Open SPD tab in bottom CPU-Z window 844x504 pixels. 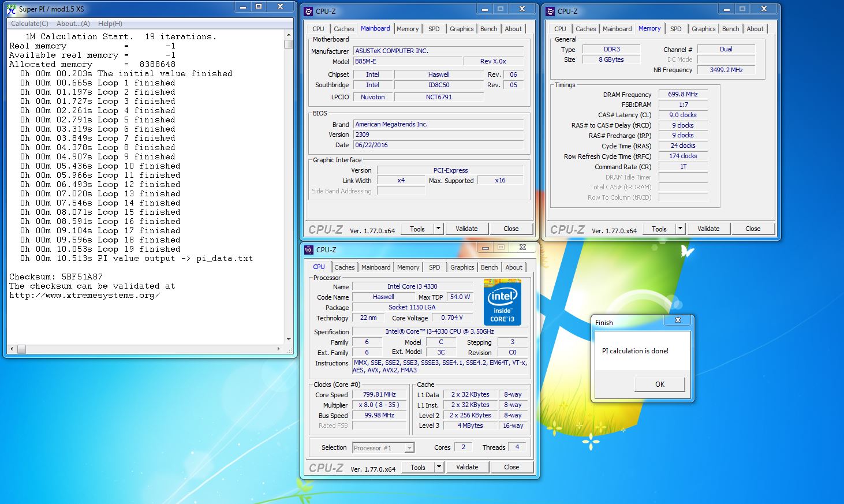coord(434,267)
